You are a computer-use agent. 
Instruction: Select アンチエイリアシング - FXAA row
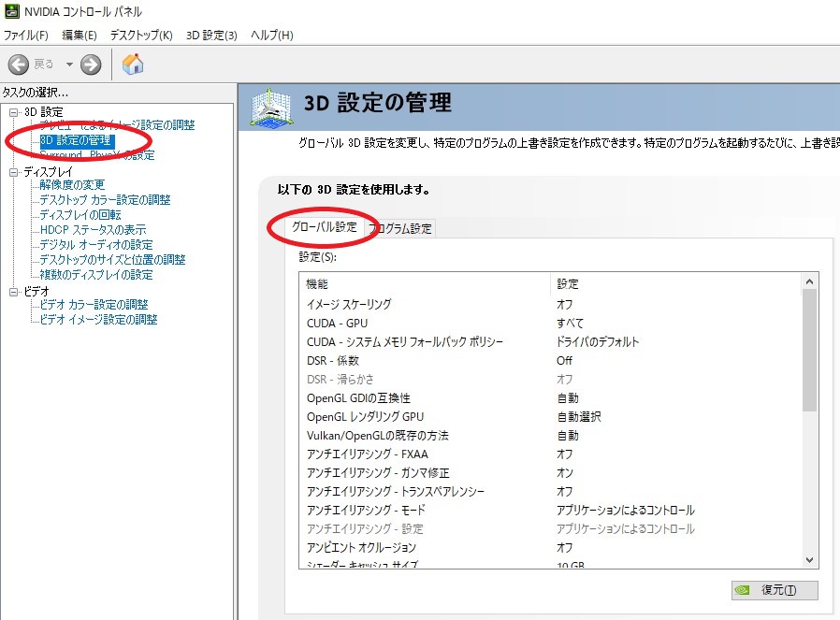tap(550, 454)
